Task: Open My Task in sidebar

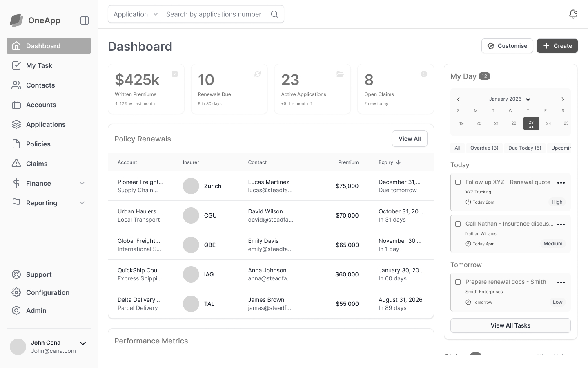Action: pos(49,65)
